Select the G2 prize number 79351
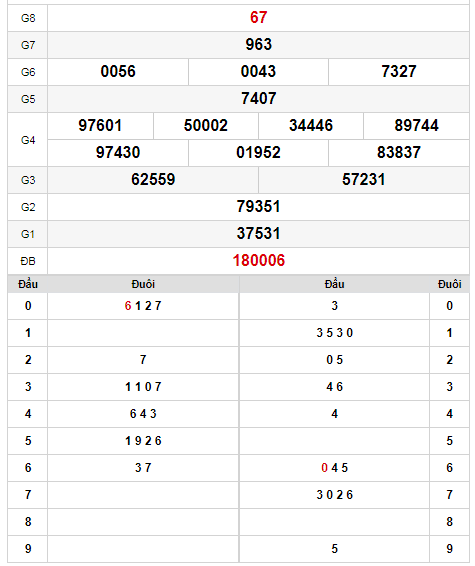475x566 pixels. click(258, 206)
